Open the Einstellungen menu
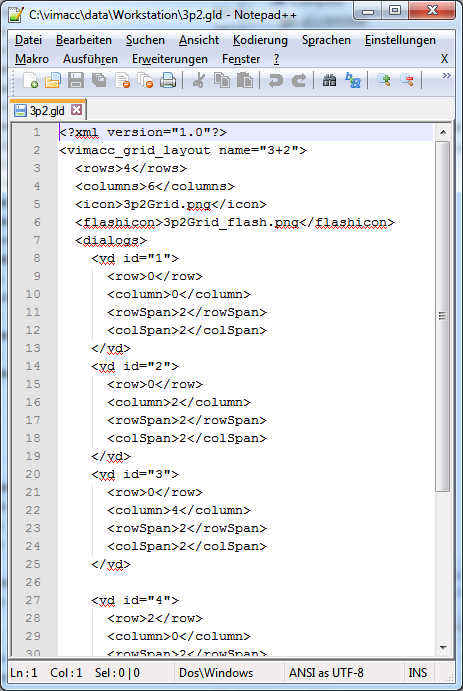463x691 pixels. tap(400, 40)
